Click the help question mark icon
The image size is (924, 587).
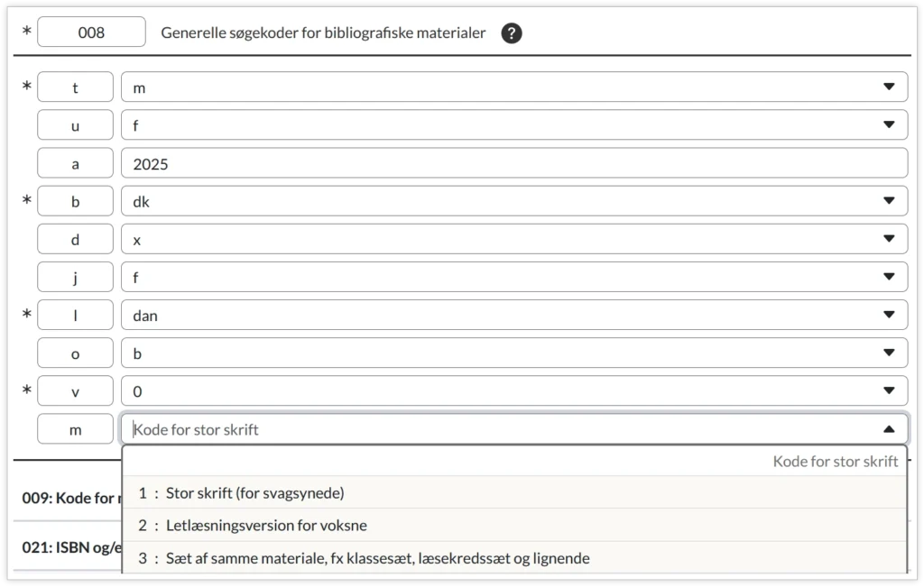(512, 33)
